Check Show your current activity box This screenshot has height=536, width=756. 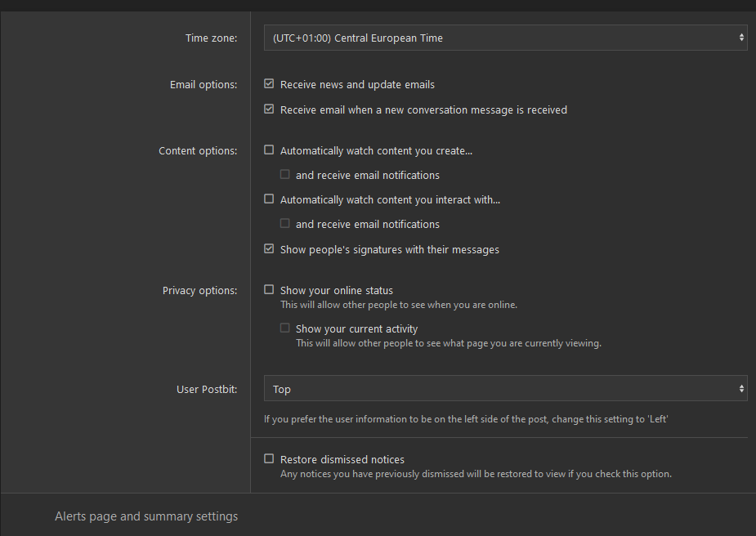(284, 328)
